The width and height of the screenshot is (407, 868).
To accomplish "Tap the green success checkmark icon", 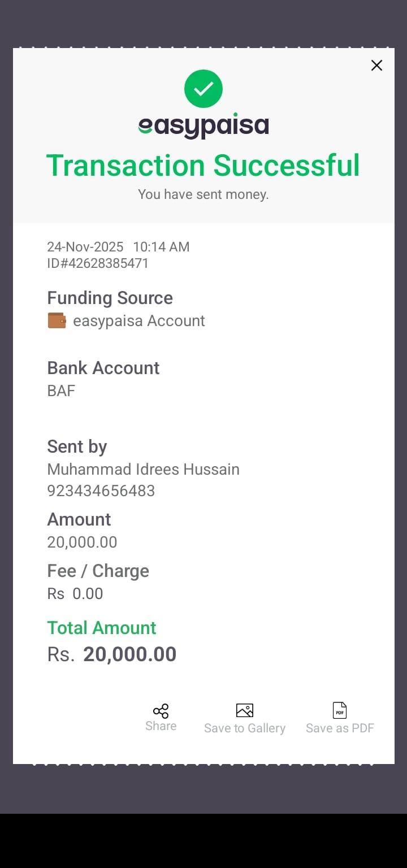I will [x=203, y=89].
